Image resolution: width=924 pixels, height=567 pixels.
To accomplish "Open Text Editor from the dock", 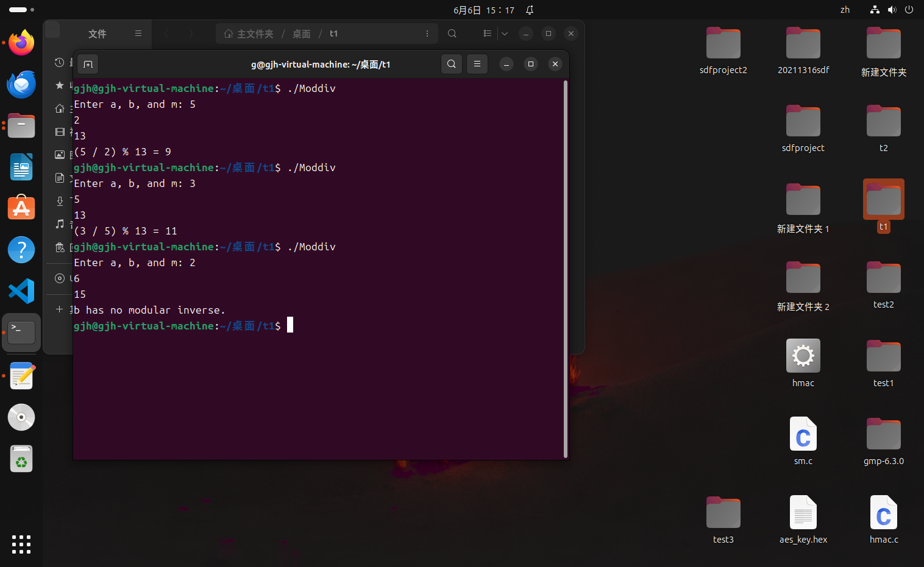I will click(x=21, y=376).
